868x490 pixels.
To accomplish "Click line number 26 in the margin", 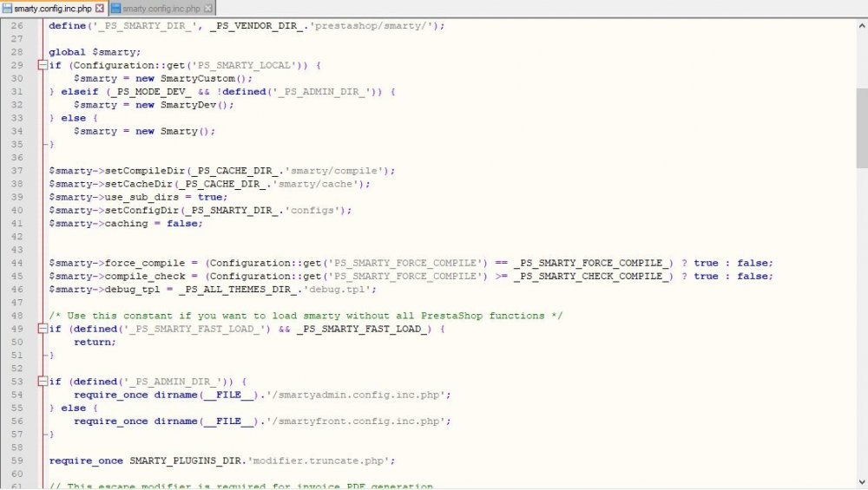I will (x=17, y=25).
